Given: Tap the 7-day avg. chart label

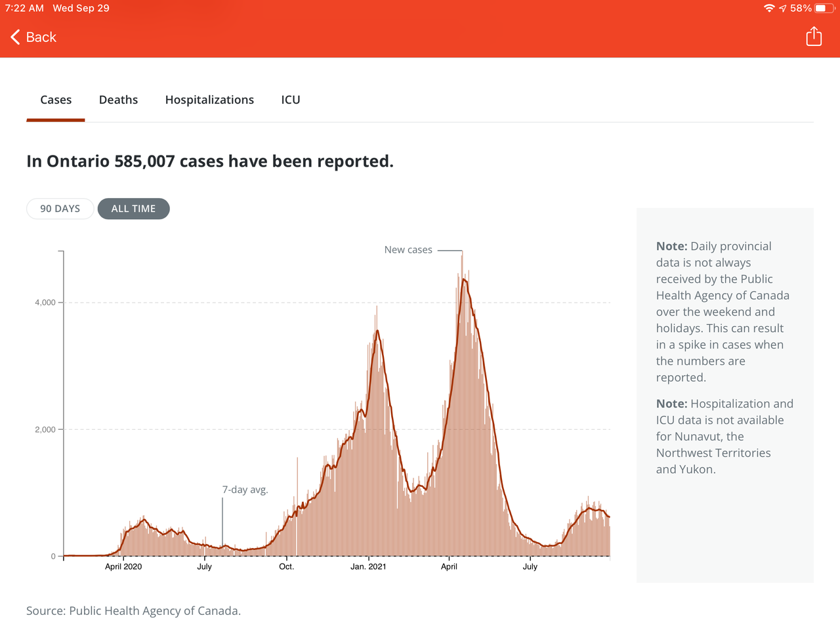Looking at the screenshot, I should tap(245, 490).
